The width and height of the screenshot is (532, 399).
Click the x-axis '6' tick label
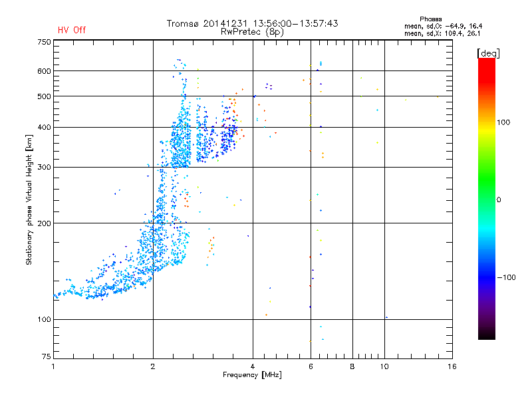[311, 366]
